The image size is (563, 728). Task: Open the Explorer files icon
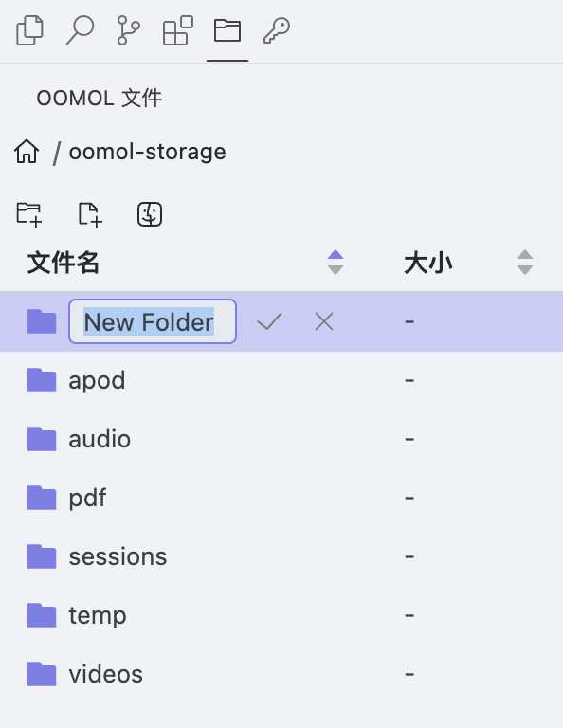29,30
